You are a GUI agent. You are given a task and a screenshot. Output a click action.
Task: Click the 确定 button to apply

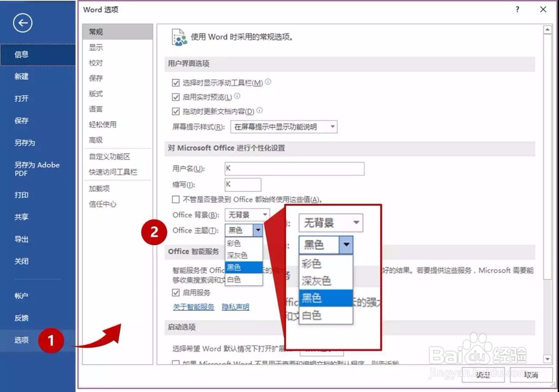pos(482,375)
